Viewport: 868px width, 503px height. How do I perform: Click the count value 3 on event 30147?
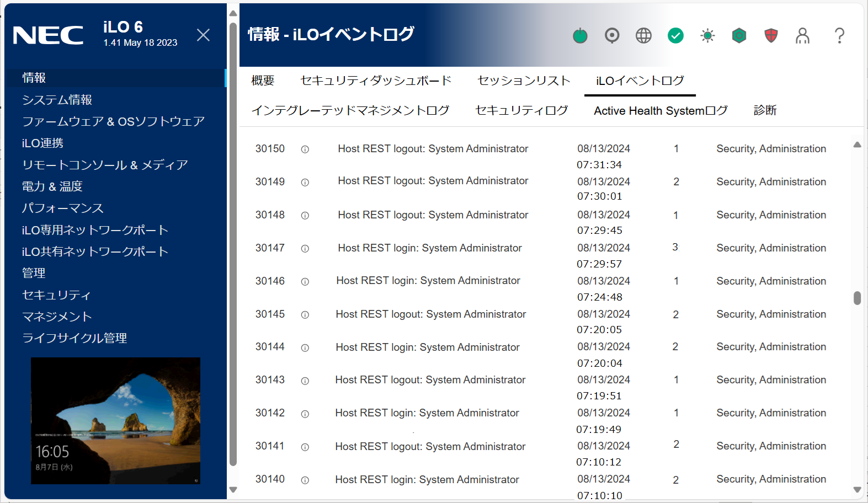click(x=675, y=247)
